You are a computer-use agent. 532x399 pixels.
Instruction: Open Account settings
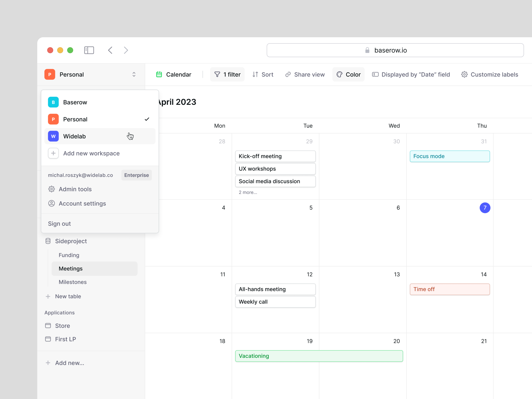pyautogui.click(x=82, y=203)
